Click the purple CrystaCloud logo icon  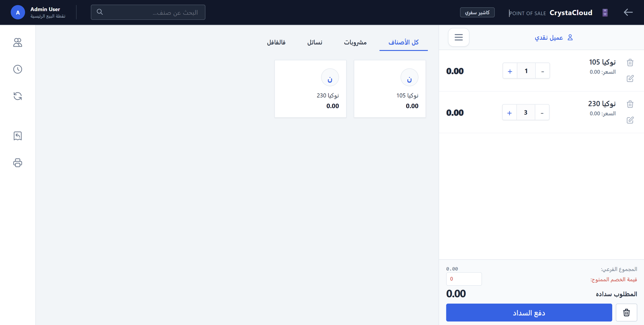[x=605, y=12]
